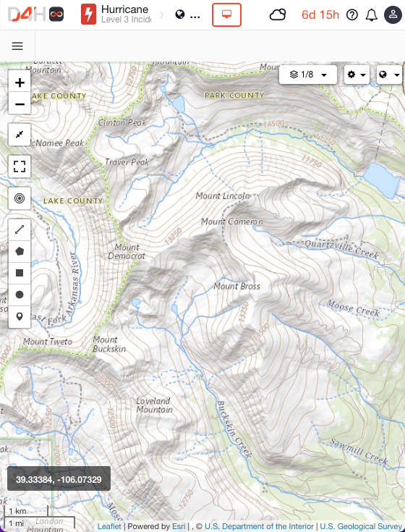Viewport: 405px width, 532px height.
Task: Open the user profile avatar
Action: pos(393,14)
